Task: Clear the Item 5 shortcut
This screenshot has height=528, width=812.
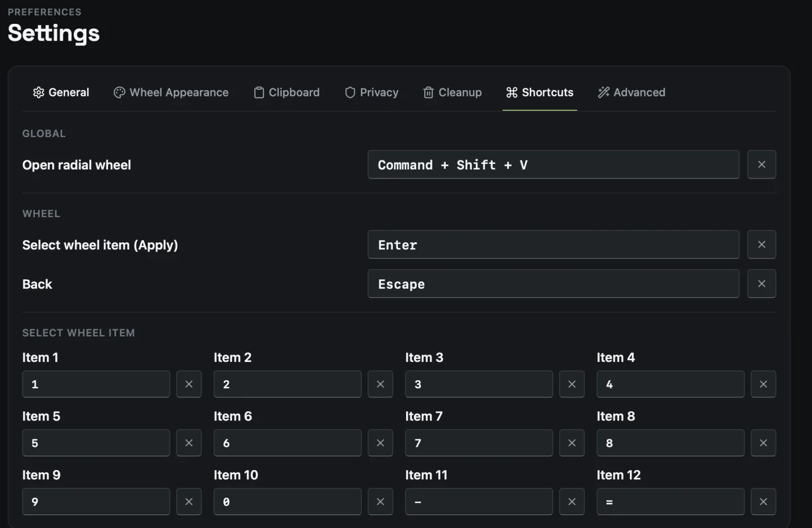Action: [x=189, y=443]
